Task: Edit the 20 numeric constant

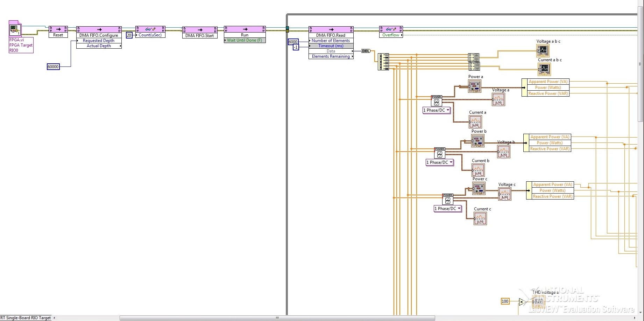Action: 129,35
